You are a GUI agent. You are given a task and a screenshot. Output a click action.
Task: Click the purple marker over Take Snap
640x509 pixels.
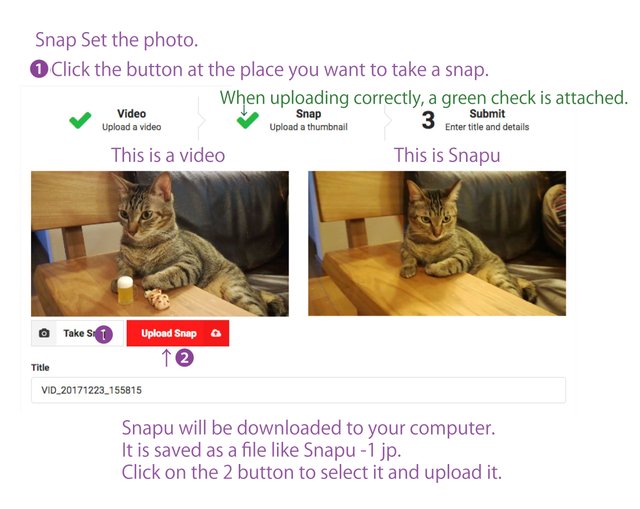104,334
